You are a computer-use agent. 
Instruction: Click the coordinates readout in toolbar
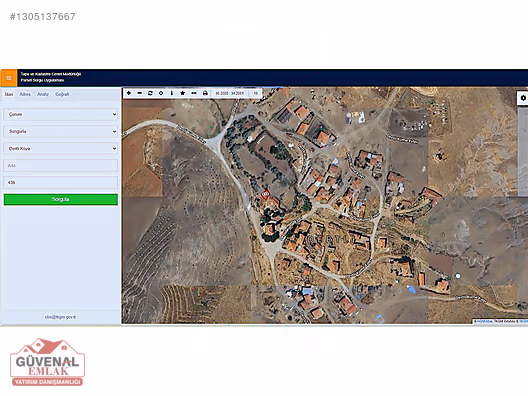click(230, 93)
